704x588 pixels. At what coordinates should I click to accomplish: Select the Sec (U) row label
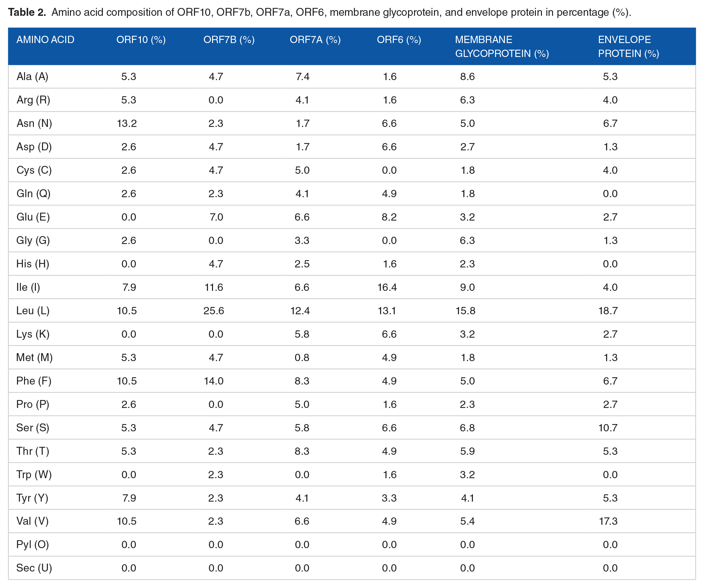[x=34, y=568]
